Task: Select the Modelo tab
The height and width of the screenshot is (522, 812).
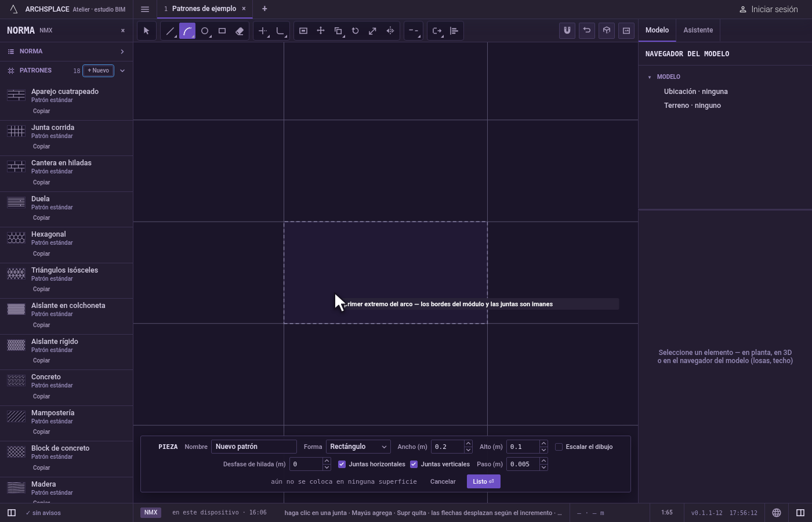Action: point(657,30)
